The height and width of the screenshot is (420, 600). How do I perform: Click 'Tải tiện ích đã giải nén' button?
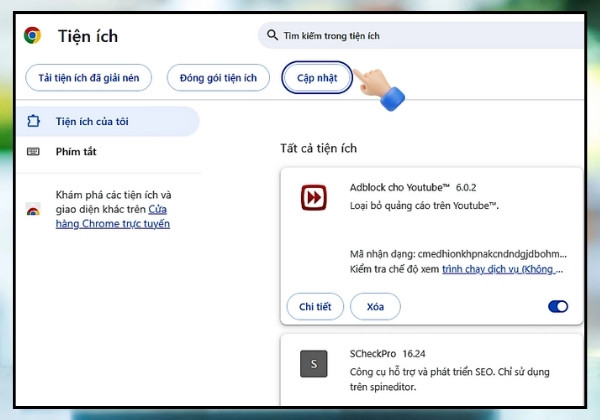(x=88, y=78)
